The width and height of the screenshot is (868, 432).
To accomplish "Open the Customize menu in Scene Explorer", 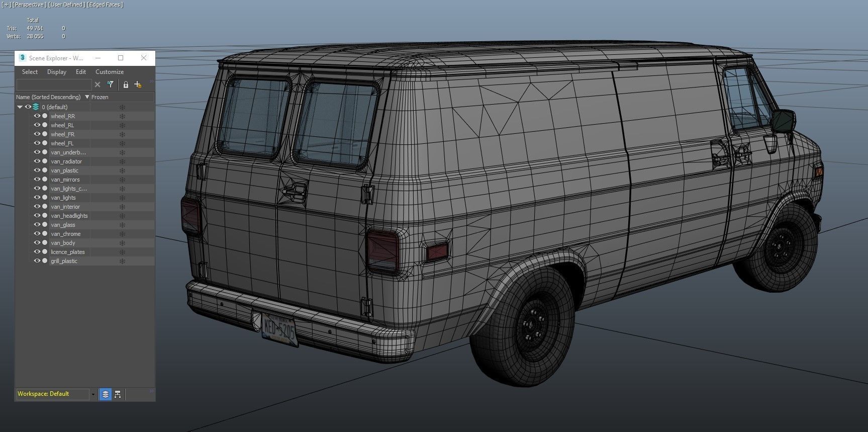I will pos(110,72).
